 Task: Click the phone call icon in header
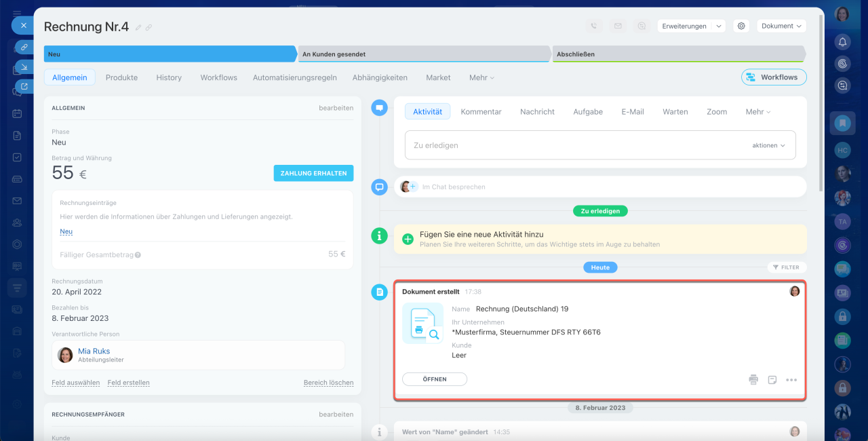tap(594, 26)
